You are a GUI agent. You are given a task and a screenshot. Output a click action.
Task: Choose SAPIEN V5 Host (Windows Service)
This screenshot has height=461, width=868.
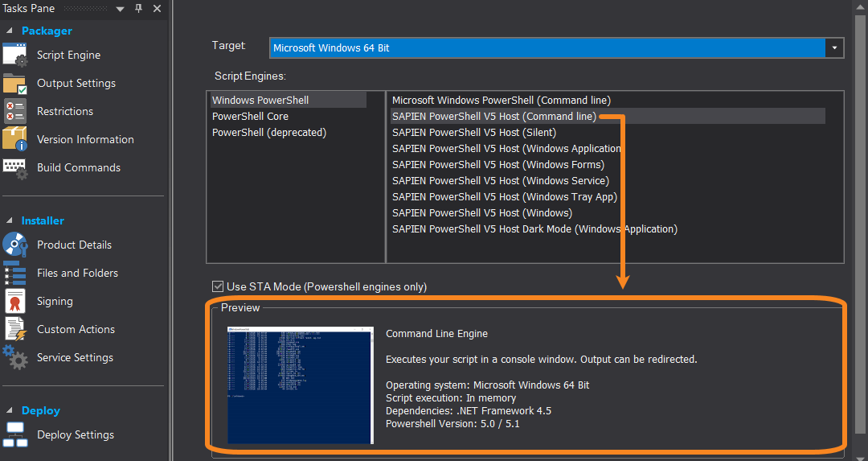click(501, 181)
